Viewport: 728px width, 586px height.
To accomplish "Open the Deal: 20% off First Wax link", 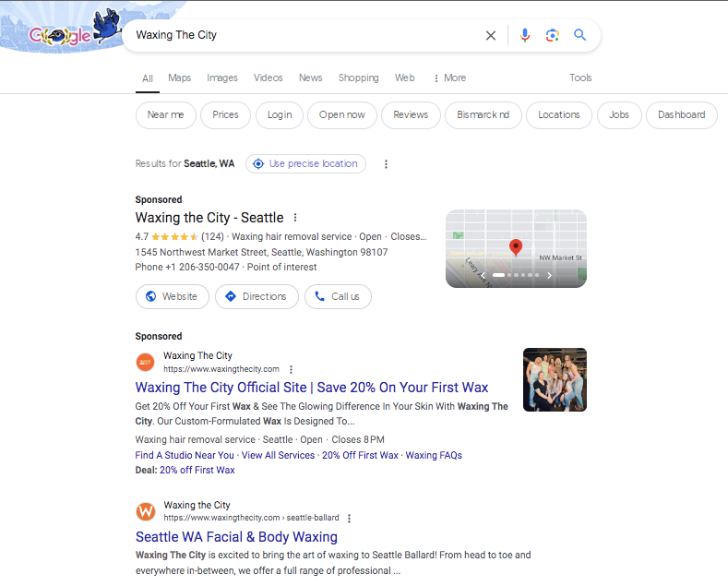I will pyautogui.click(x=197, y=471).
